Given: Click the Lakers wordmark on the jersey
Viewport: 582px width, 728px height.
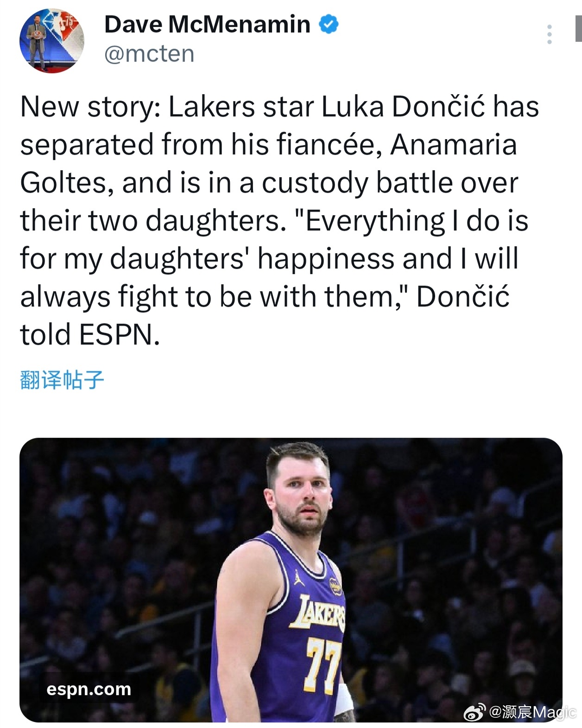Looking at the screenshot, I should point(319,613).
